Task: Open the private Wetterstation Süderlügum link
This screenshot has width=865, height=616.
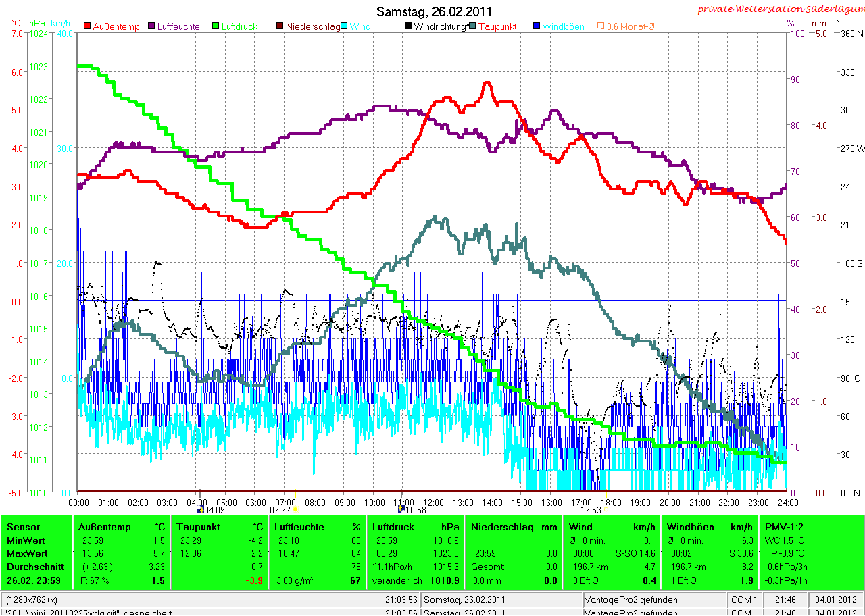Action: coord(780,9)
